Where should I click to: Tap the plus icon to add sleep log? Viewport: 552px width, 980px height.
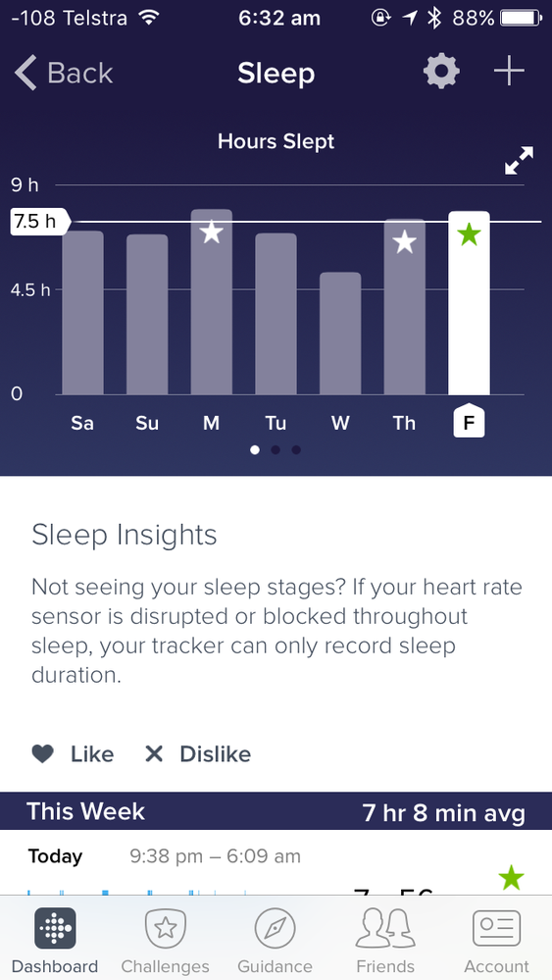pos(510,71)
